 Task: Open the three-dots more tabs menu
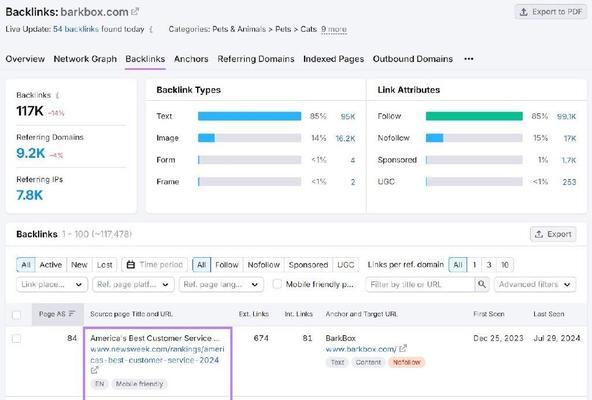(x=469, y=59)
